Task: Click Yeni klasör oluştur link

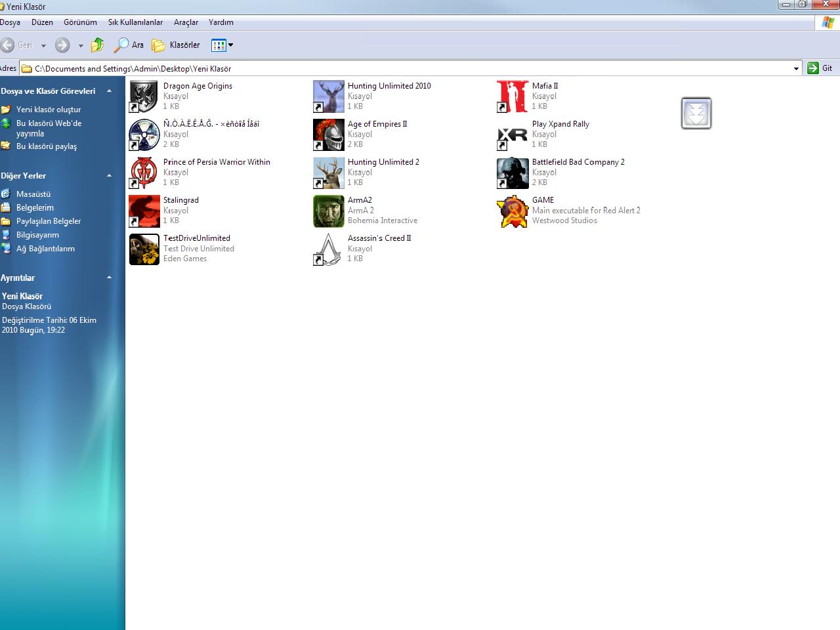Action: coord(49,110)
